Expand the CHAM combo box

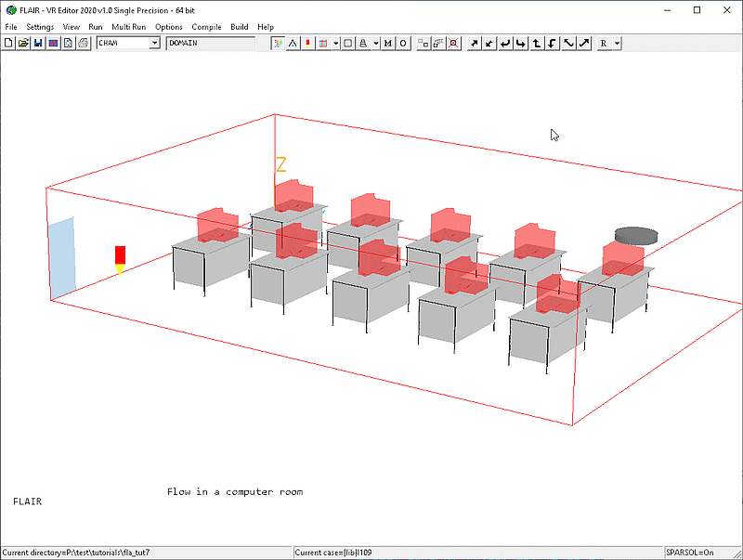[x=154, y=43]
